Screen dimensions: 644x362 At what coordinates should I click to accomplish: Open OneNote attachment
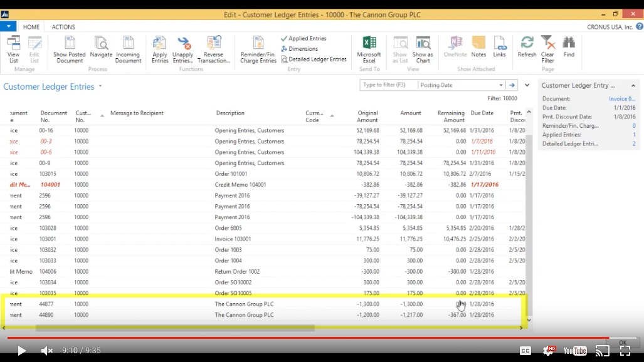pyautogui.click(x=455, y=46)
